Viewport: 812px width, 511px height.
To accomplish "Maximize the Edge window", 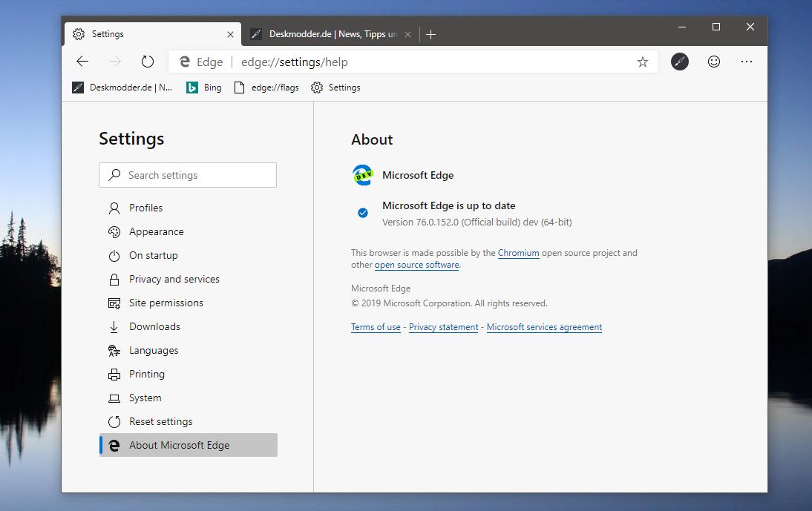I will click(x=716, y=27).
